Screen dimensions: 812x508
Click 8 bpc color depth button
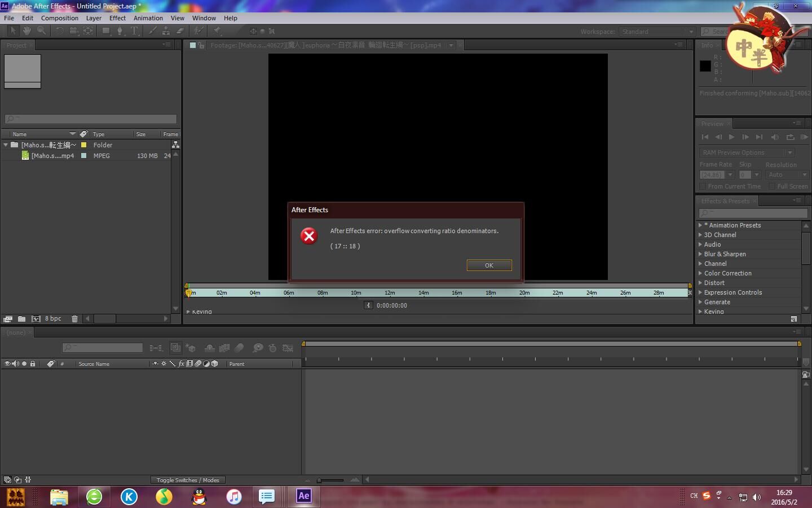tap(53, 318)
